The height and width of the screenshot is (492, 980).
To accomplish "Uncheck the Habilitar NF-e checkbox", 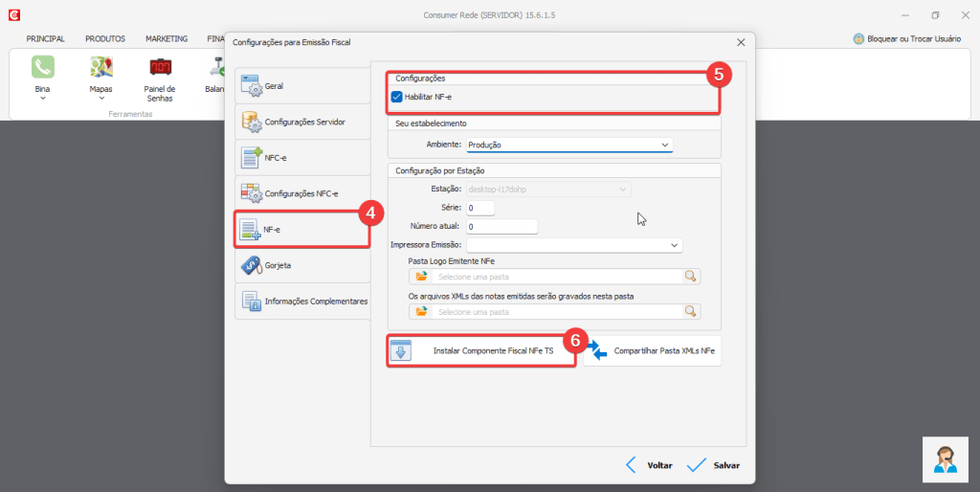I will click(397, 97).
